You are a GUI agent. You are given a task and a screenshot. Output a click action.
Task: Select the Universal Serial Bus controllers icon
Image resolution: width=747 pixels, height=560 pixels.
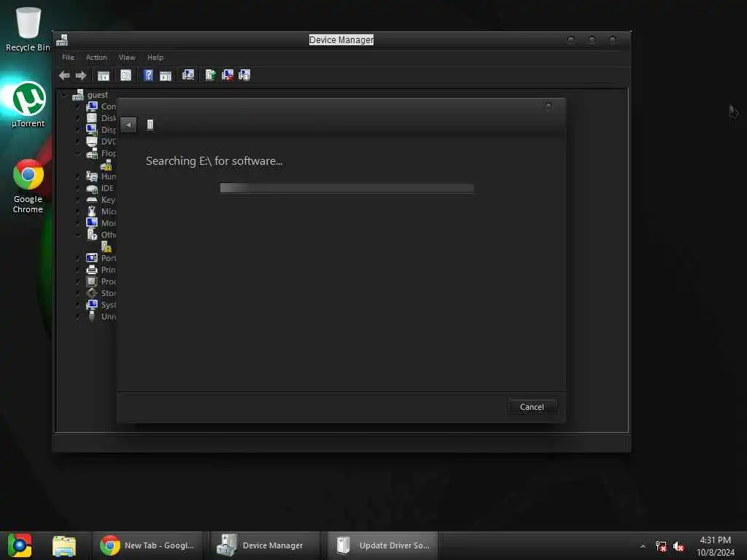(92, 316)
